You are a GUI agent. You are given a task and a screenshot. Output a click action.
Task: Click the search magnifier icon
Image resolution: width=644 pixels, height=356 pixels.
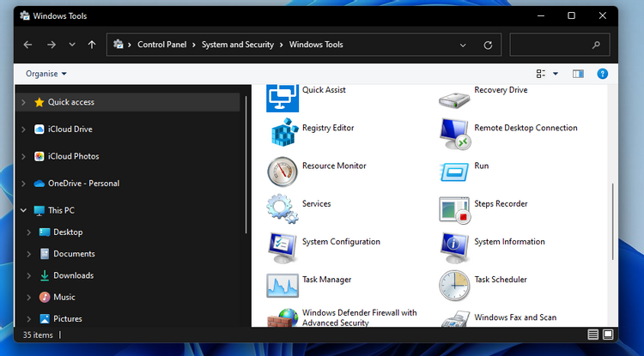tap(596, 45)
